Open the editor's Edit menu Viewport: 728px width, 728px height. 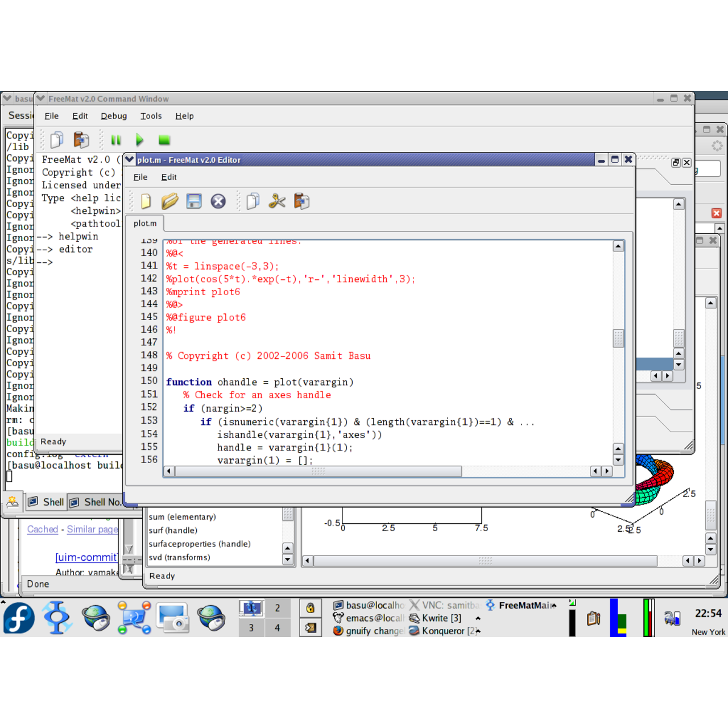pos(168,177)
